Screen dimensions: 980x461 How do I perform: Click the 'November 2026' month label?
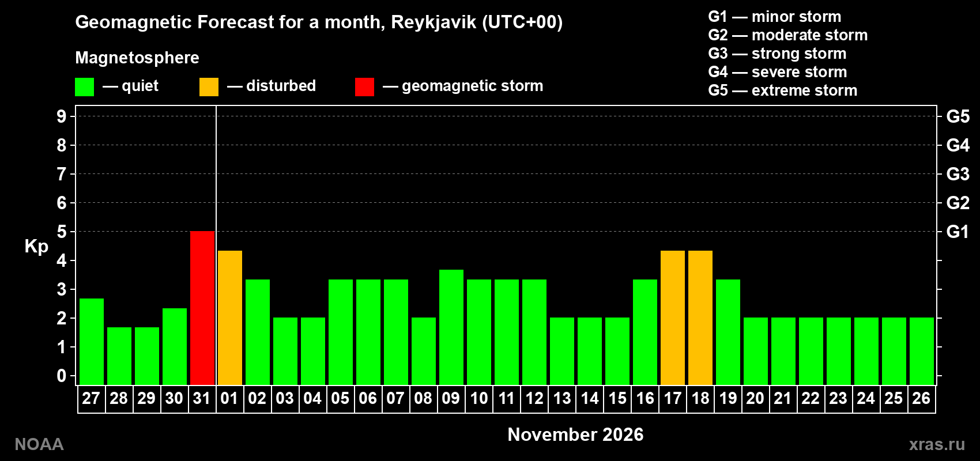pyautogui.click(x=575, y=434)
